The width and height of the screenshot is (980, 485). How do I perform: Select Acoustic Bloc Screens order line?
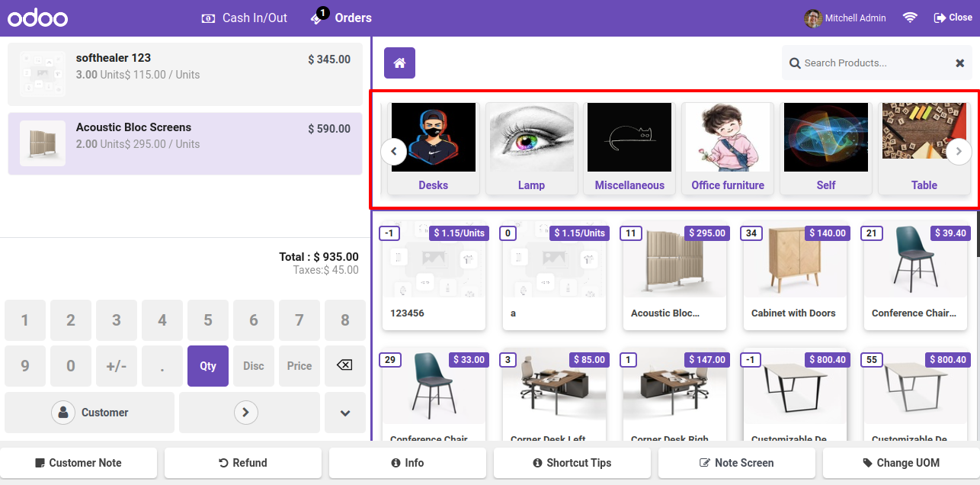185,143
